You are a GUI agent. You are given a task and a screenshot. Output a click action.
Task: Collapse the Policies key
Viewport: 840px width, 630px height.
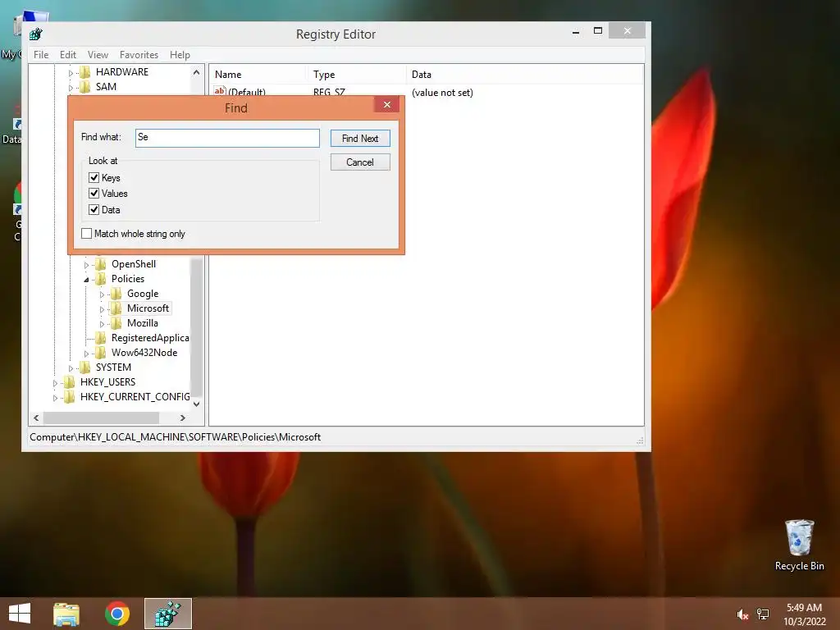tap(86, 280)
